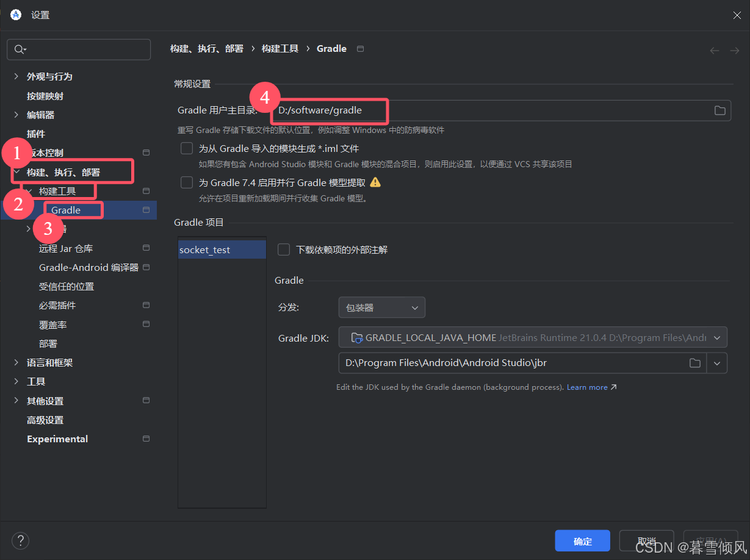This screenshot has height=560, width=750.
Task: Open the JDK path history dropdown arrow
Action: 717,363
